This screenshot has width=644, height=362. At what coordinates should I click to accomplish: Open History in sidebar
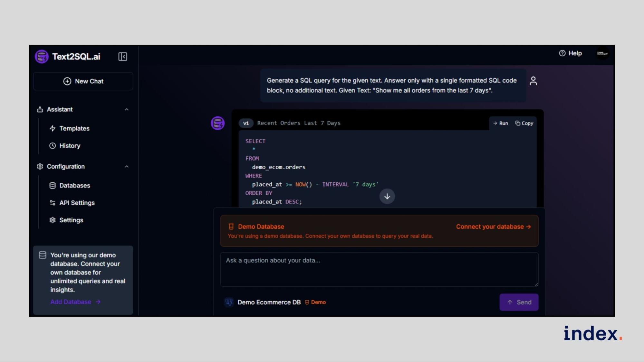point(70,146)
